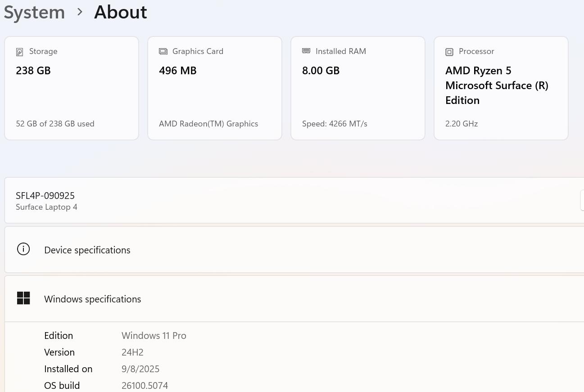This screenshot has height=392, width=584.
Task: Click the Edition label
Action: [x=59, y=336]
